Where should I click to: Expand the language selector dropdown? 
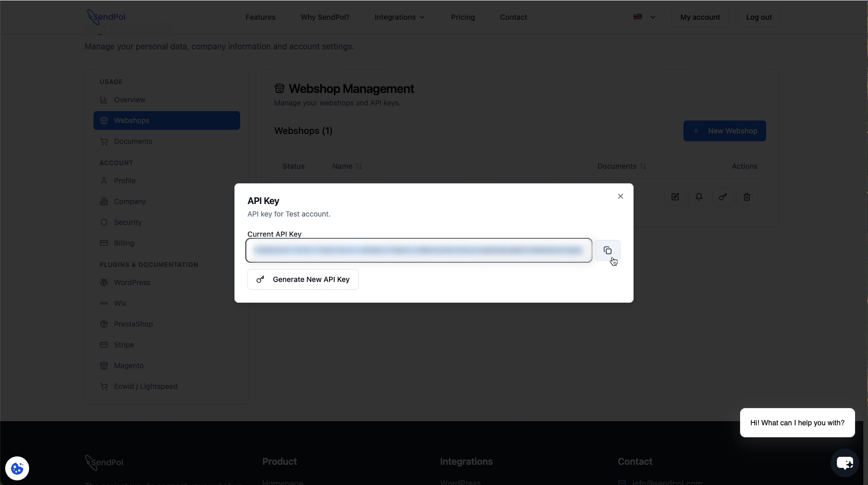(x=645, y=17)
